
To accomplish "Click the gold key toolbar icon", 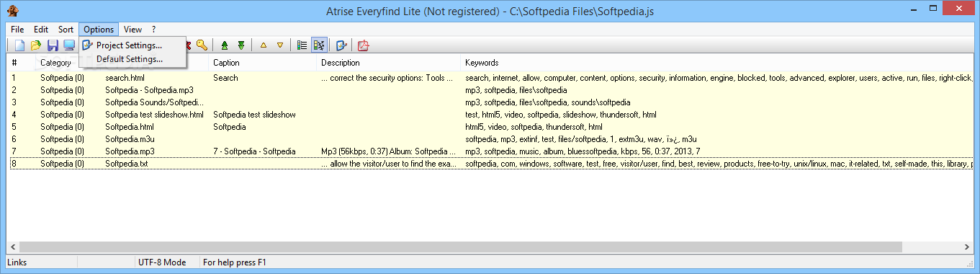I will [202, 45].
